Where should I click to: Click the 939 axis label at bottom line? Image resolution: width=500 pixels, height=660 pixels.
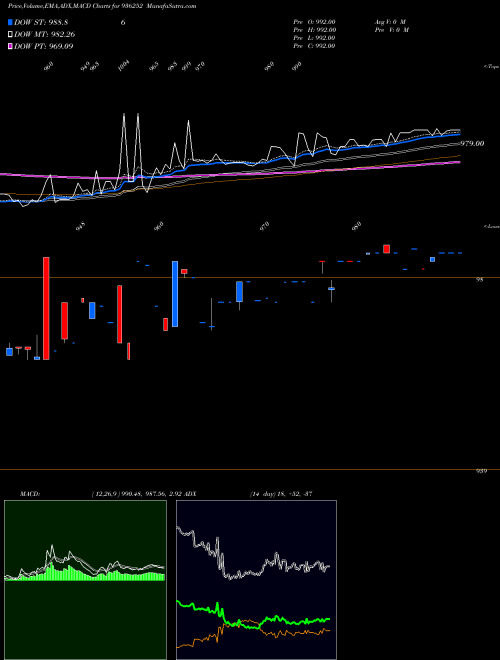point(481,471)
